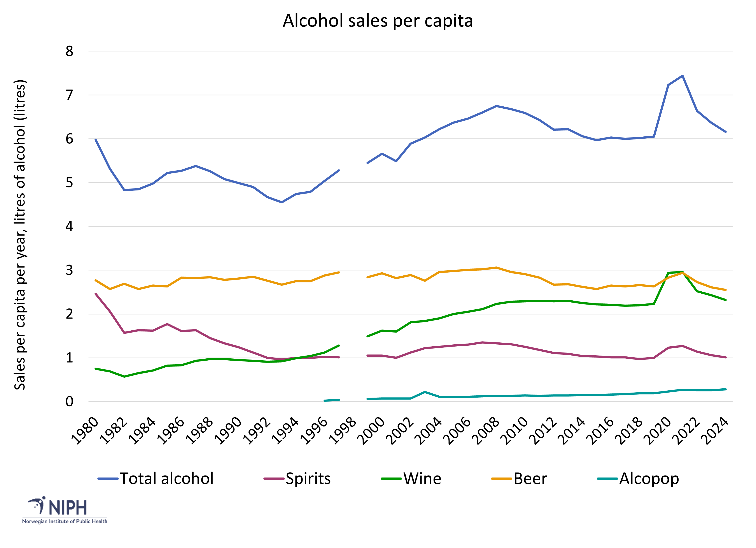This screenshot has width=756, height=548.
Task: Click the green Wine legend line marker
Action: (x=391, y=479)
